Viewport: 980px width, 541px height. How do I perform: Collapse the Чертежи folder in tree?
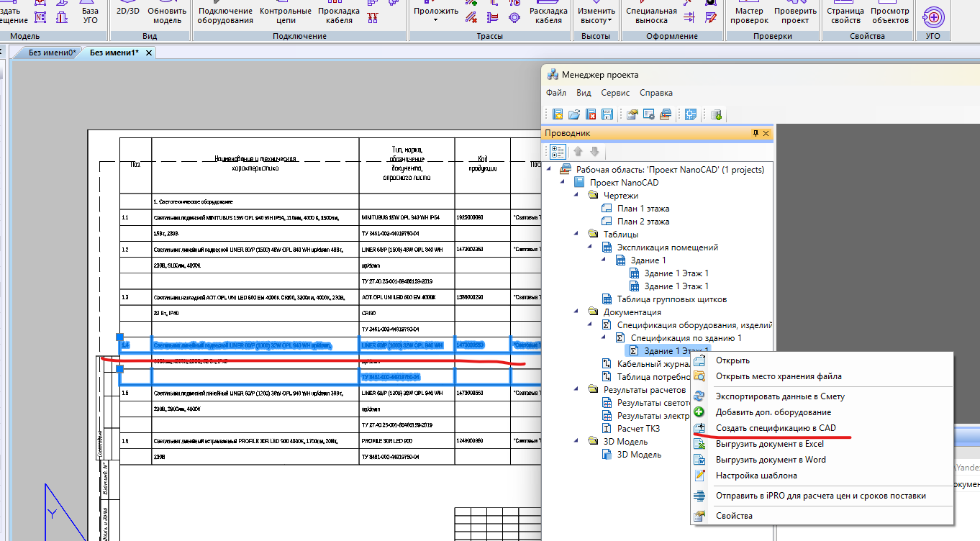tap(578, 196)
